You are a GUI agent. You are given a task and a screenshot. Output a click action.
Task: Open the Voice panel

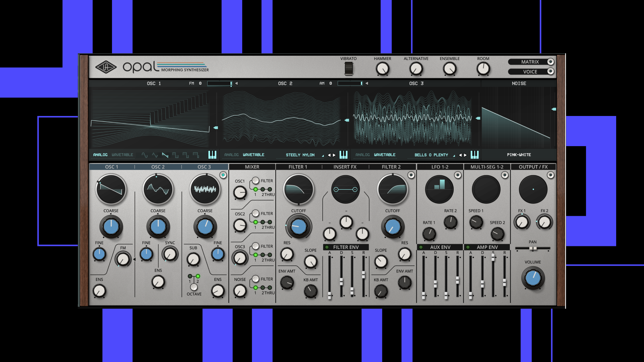point(530,72)
